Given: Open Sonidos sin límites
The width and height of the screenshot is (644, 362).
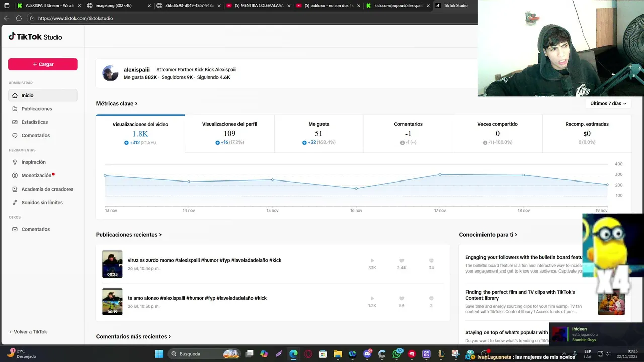Looking at the screenshot, I should (43, 202).
